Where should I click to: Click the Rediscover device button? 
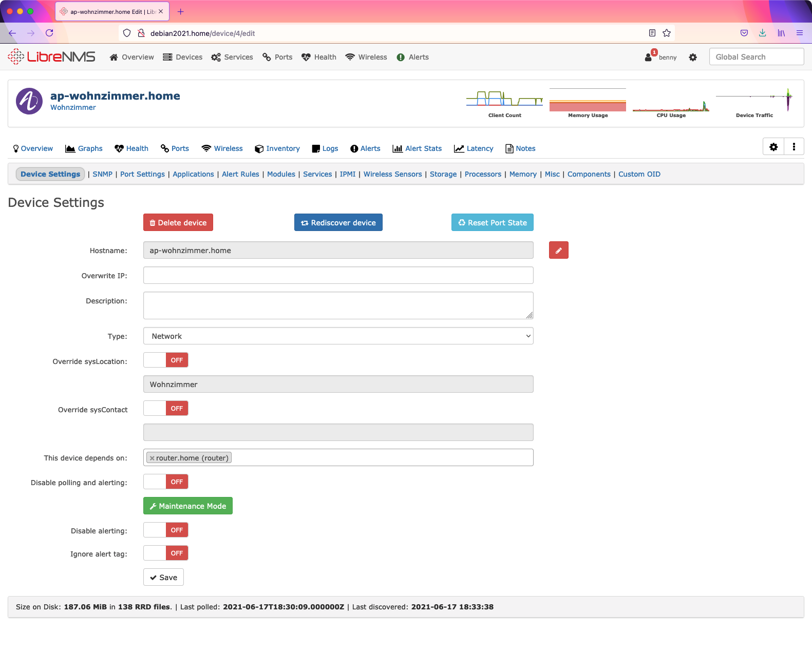click(x=338, y=223)
